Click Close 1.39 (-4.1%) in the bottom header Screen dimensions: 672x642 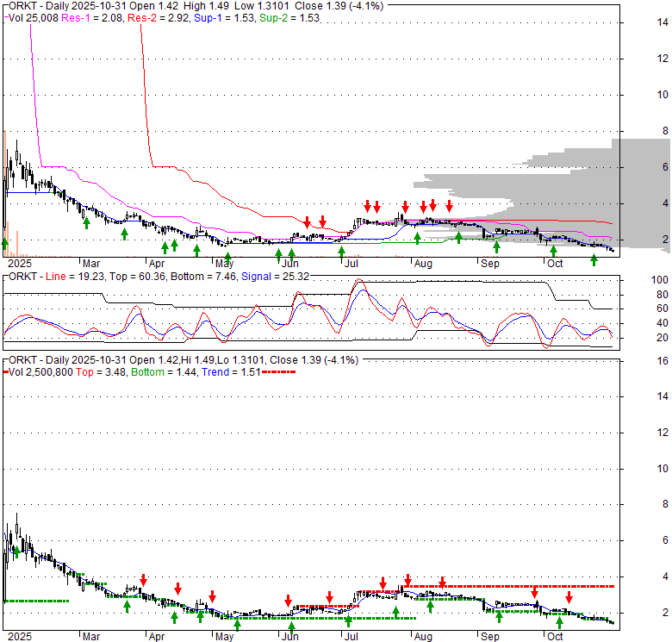tap(314, 360)
